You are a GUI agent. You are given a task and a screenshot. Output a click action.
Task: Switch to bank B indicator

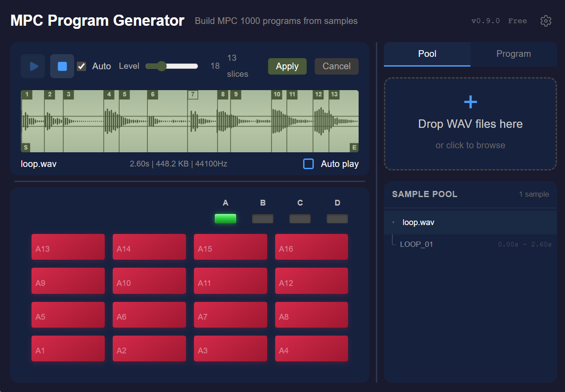pos(262,218)
